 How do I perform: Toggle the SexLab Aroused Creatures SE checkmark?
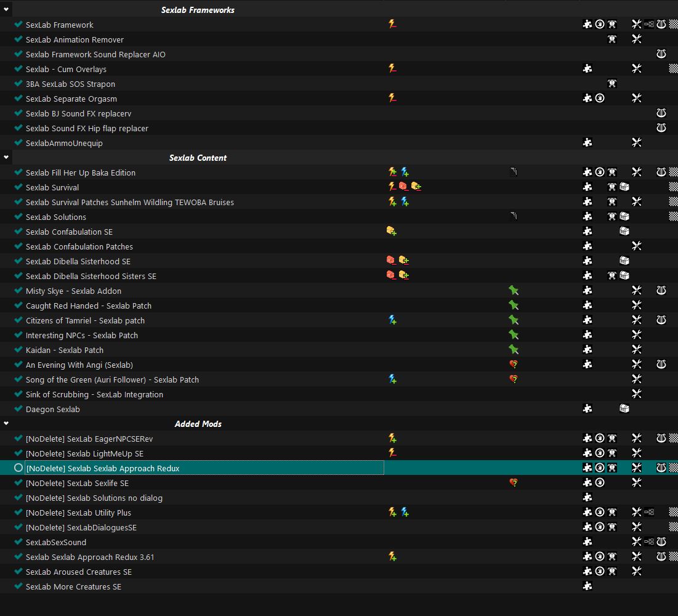point(18,571)
